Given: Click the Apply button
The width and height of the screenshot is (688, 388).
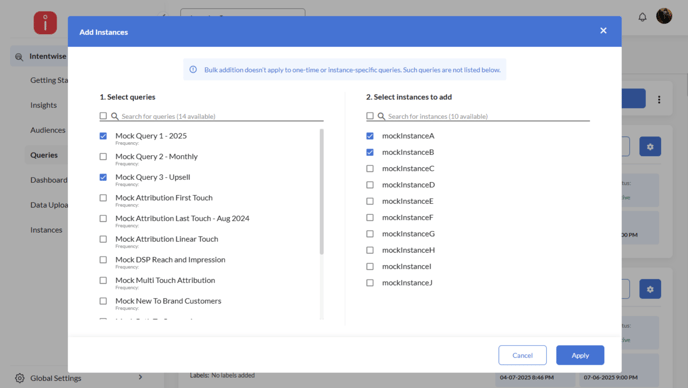Looking at the screenshot, I should tap(580, 355).
